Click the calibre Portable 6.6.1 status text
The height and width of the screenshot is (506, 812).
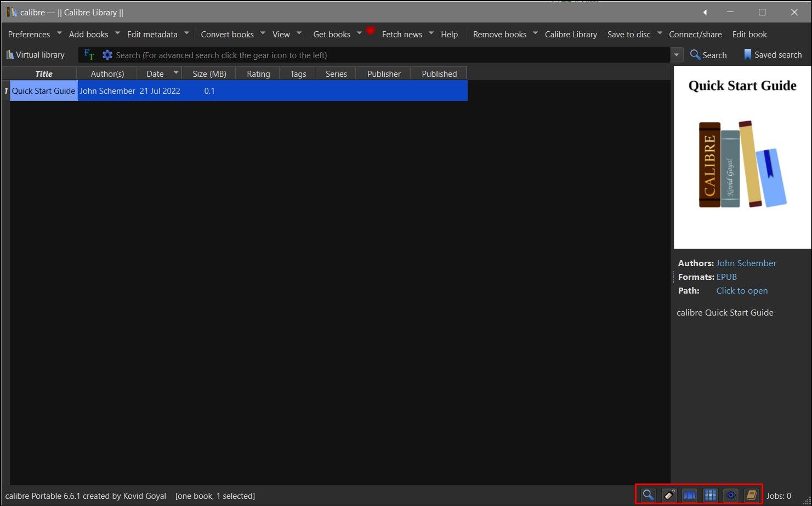pos(86,496)
